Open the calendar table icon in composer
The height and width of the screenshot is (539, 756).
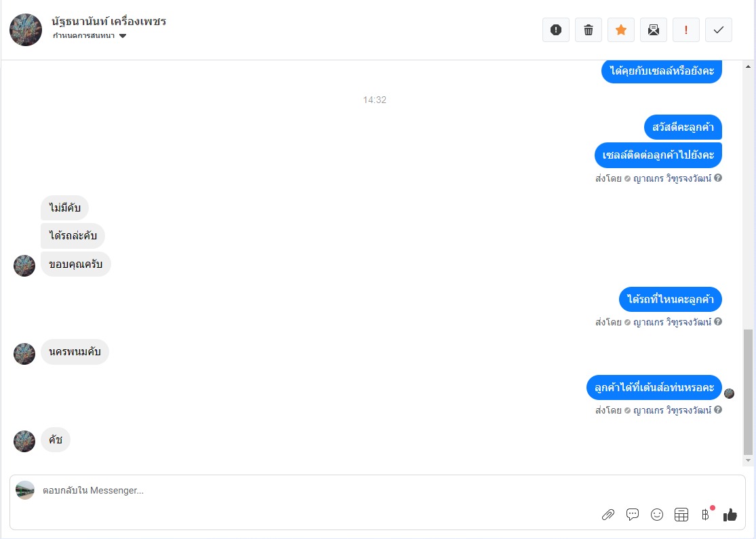[681, 515]
